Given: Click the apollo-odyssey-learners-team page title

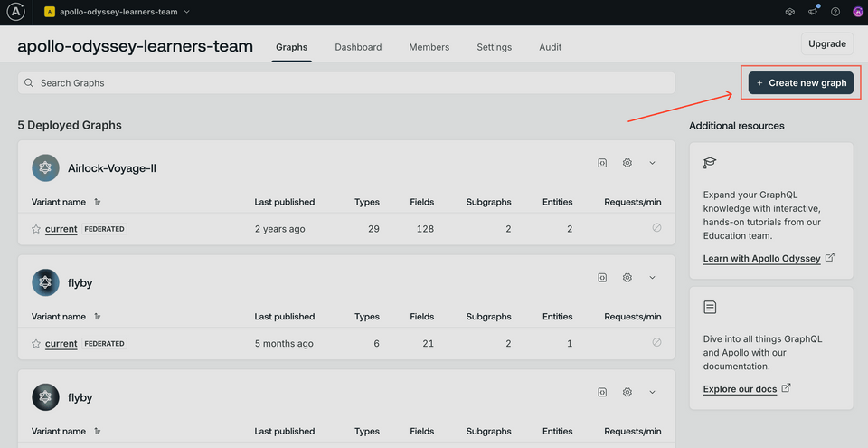Looking at the screenshot, I should 135,46.
